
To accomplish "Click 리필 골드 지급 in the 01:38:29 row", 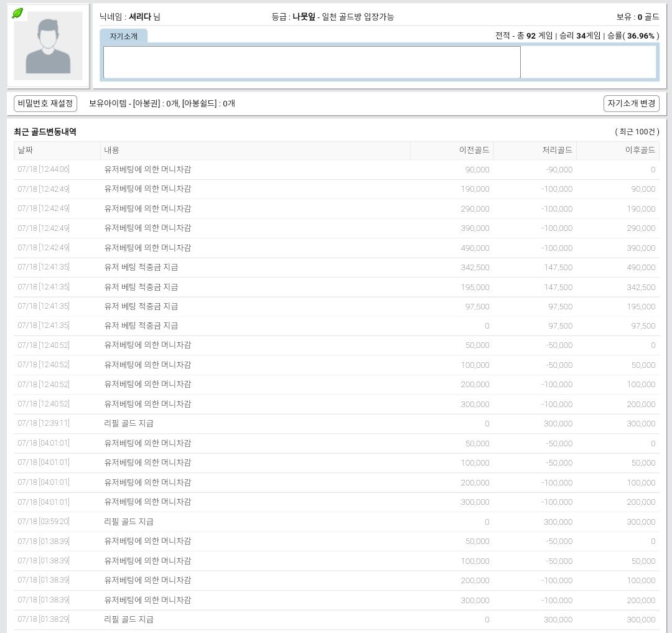I will coord(129,619).
